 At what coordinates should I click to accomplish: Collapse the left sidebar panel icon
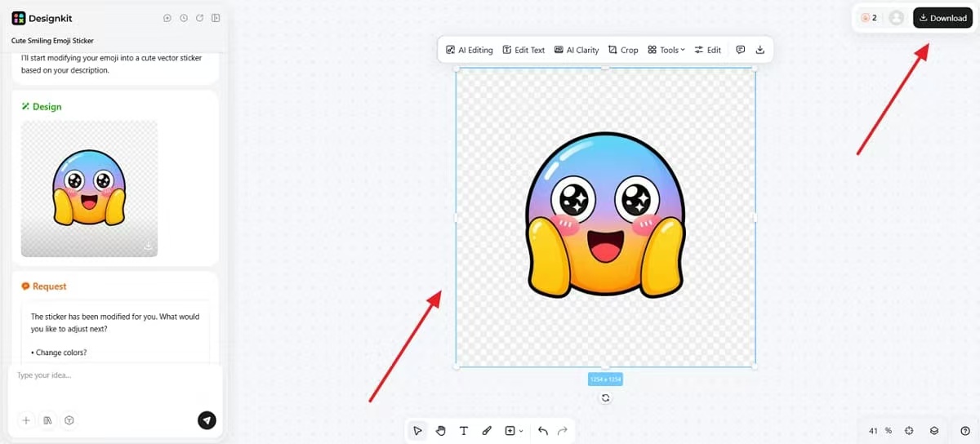click(216, 18)
